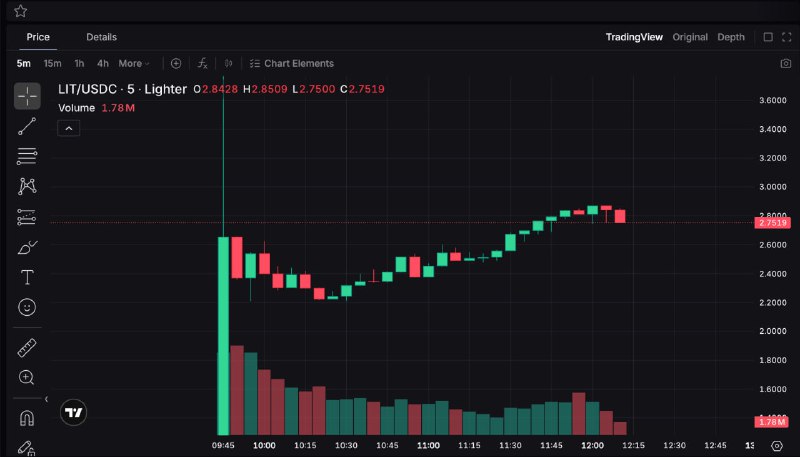This screenshot has height=457, width=800.
Task: Select the crosshair cursor tool
Action: coord(27,96)
